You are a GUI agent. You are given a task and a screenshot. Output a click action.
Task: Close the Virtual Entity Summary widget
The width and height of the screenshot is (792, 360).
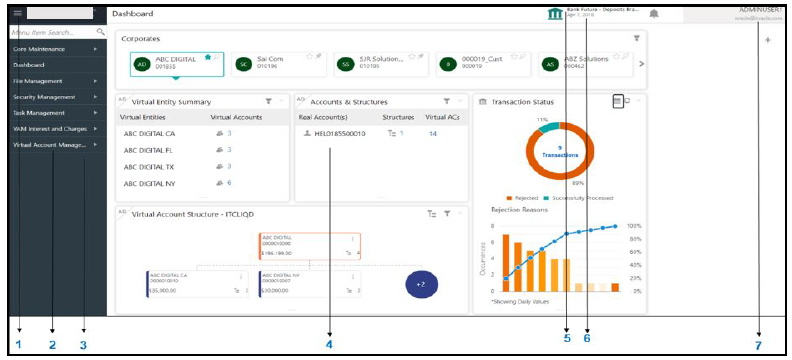[x=281, y=101]
